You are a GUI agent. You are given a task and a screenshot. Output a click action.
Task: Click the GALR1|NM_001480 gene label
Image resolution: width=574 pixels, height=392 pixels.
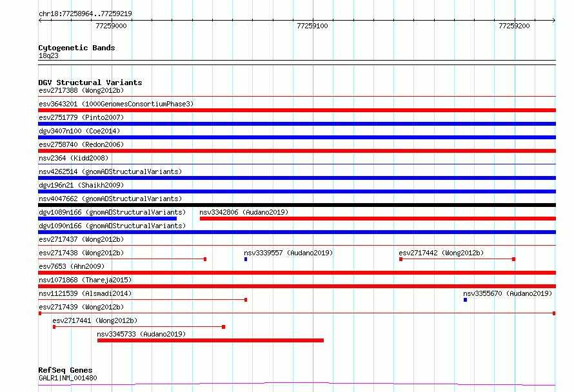68,378
